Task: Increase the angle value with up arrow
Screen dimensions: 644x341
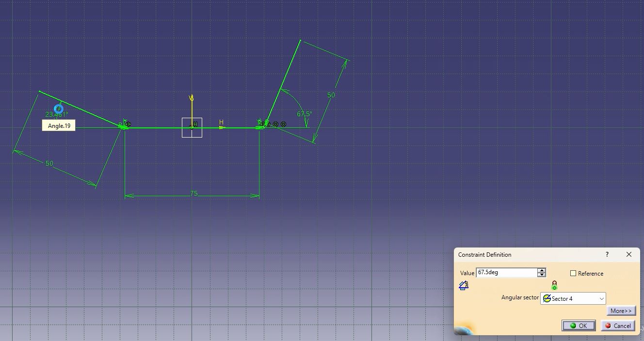Action: [542, 270]
